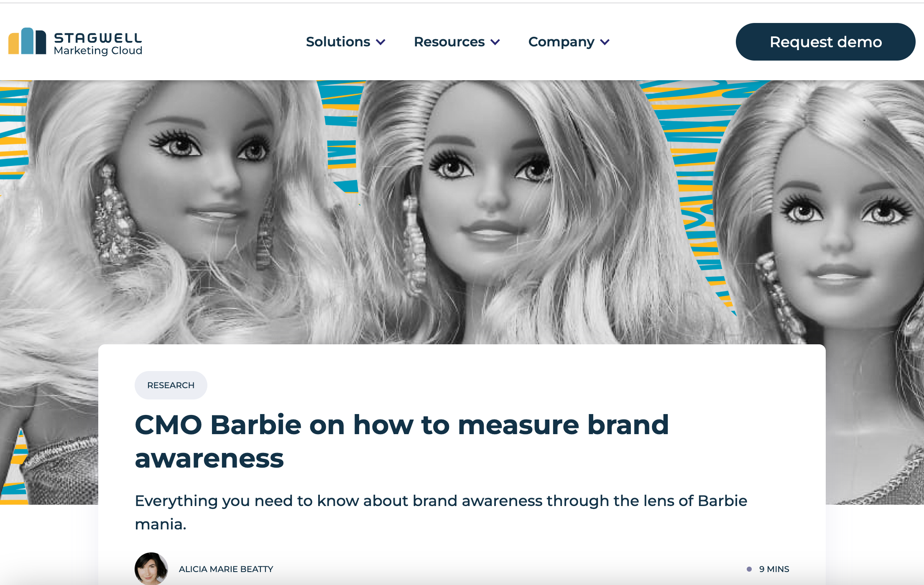
Task: Click the article subtitle about Barbie mania
Action: pyautogui.click(x=441, y=512)
